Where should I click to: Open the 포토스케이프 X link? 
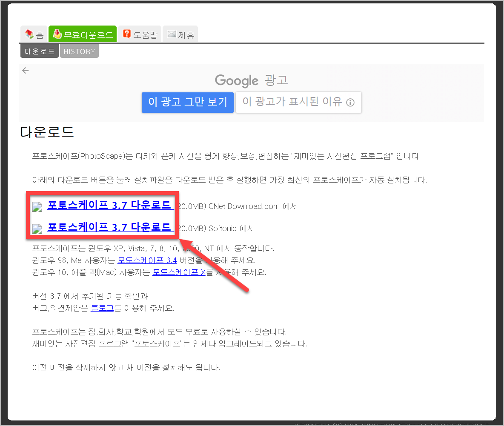click(179, 272)
